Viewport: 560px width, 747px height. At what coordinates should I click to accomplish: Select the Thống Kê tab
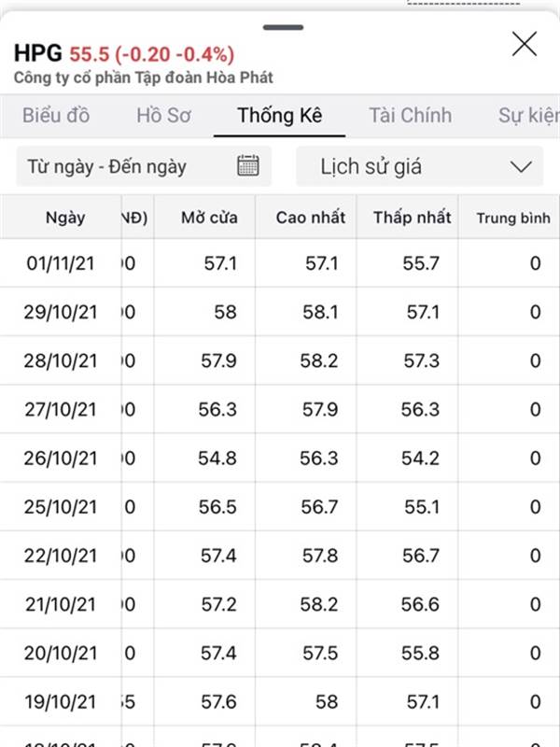(x=279, y=115)
